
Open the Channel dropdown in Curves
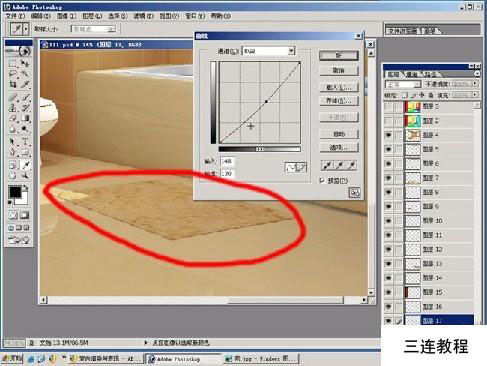(268, 51)
